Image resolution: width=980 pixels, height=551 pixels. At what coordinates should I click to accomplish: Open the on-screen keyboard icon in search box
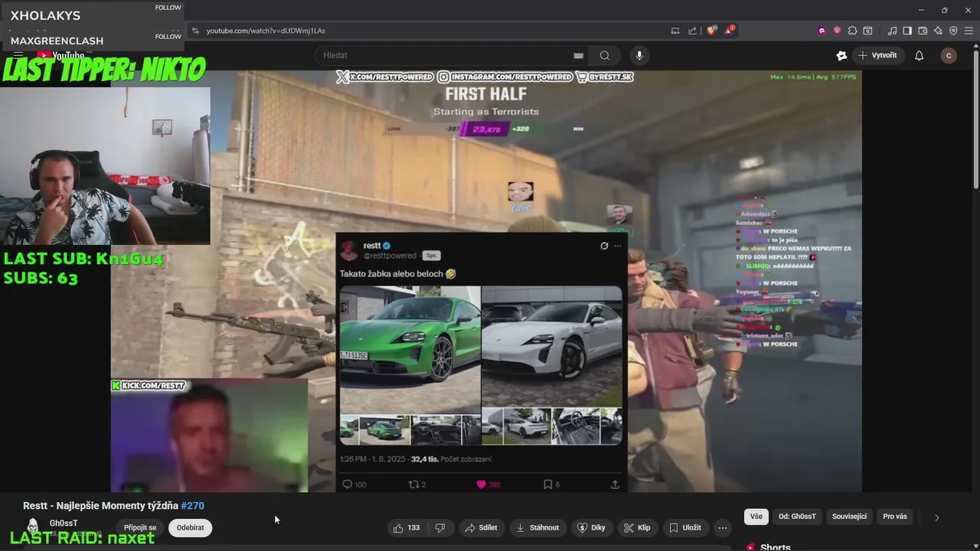tap(578, 55)
